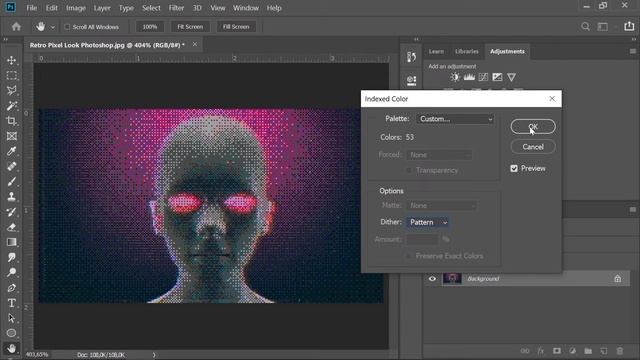This screenshot has height=360, width=640.
Task: Select the Horizontal Type tool
Action: [x=11, y=303]
